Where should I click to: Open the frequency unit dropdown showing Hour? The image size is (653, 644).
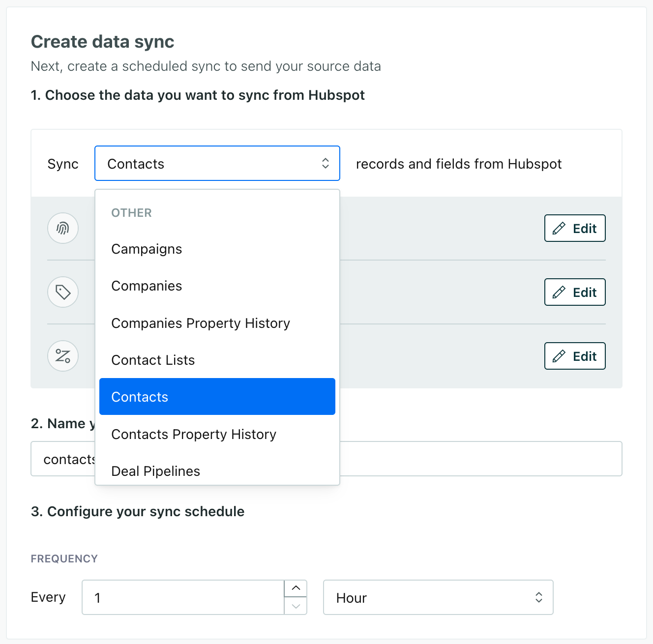(438, 597)
